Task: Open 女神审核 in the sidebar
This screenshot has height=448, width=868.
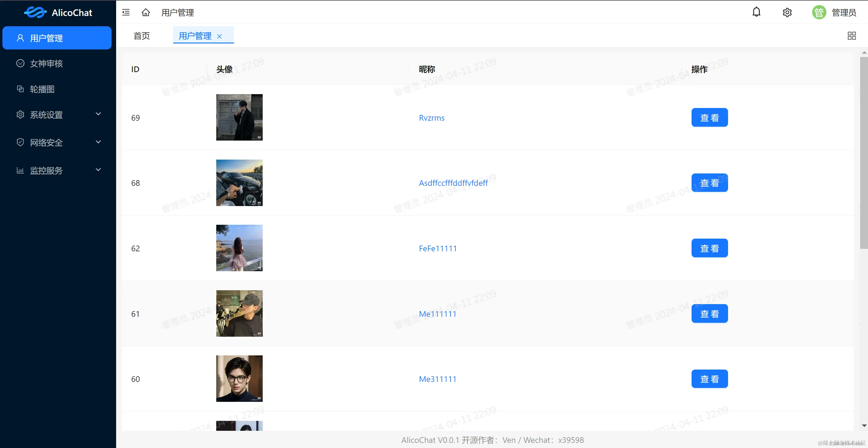Action: 46,63
